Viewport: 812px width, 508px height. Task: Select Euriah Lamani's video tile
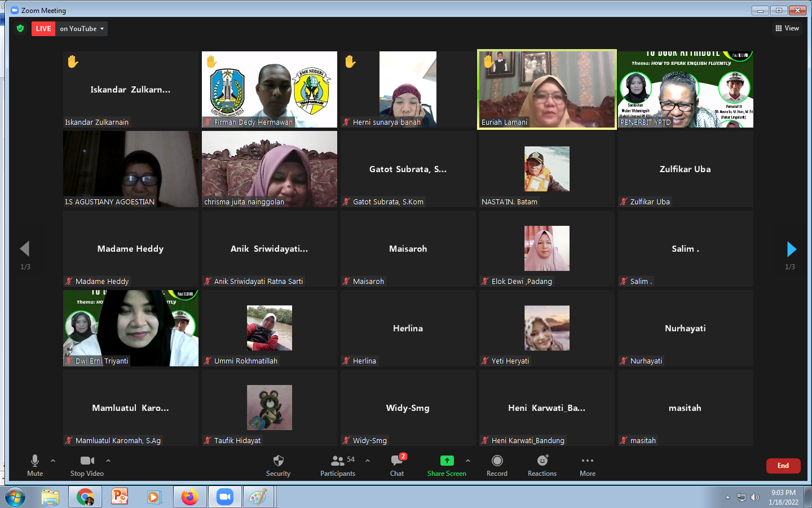[x=546, y=89]
